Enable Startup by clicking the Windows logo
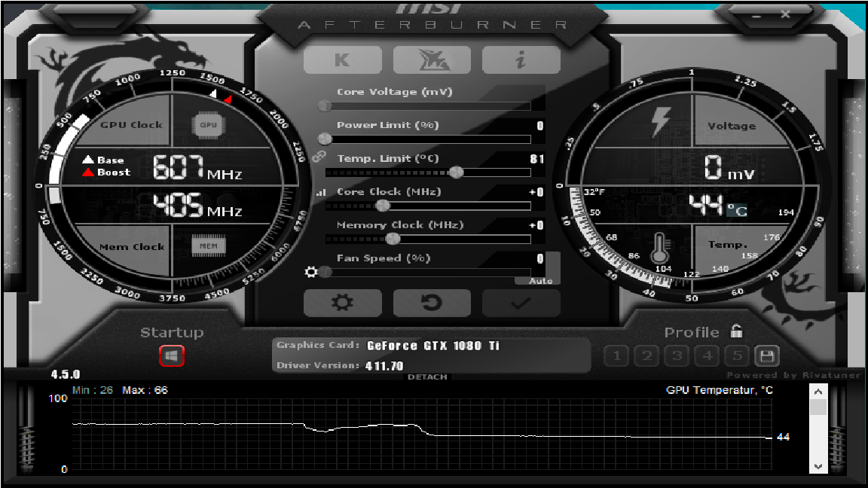The width and height of the screenshot is (868, 488). click(x=170, y=355)
